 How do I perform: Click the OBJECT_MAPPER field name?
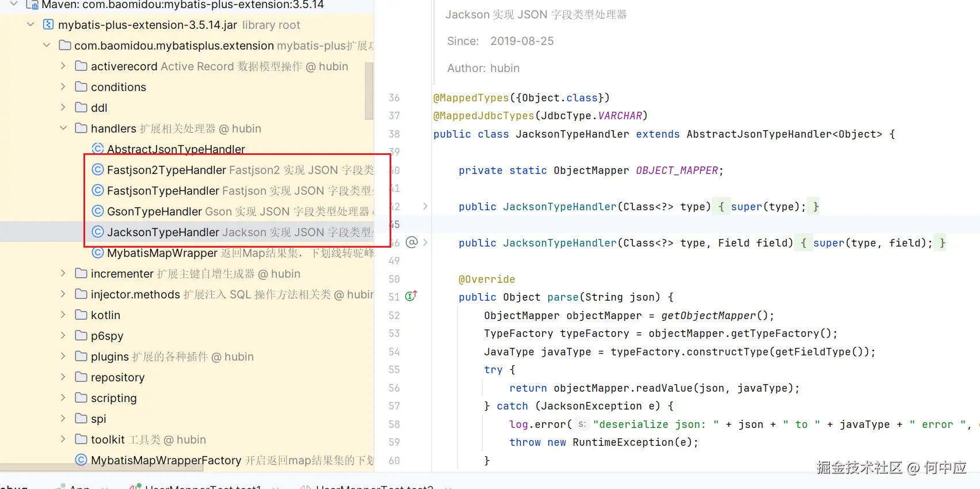click(677, 170)
